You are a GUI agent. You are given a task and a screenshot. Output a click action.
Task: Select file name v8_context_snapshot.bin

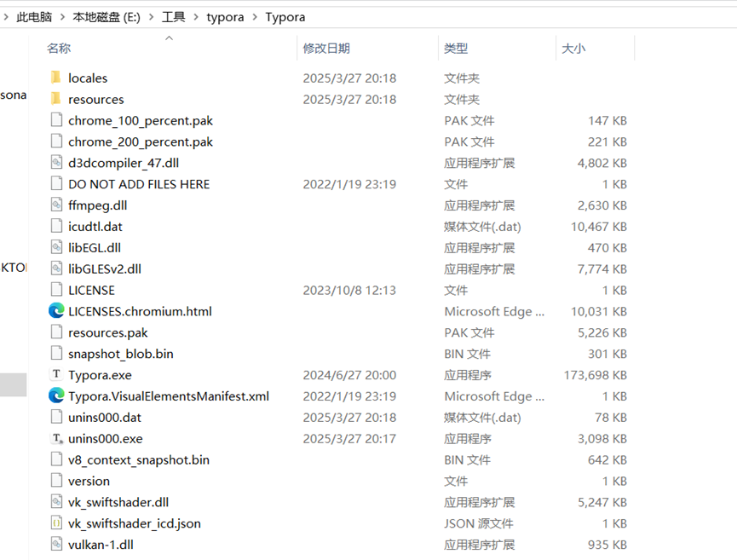coord(139,460)
